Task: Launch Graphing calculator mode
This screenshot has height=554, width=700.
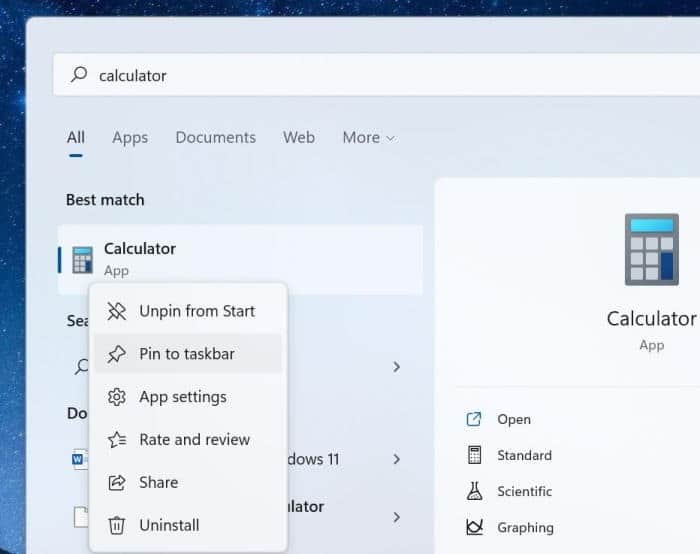Action: (525, 527)
